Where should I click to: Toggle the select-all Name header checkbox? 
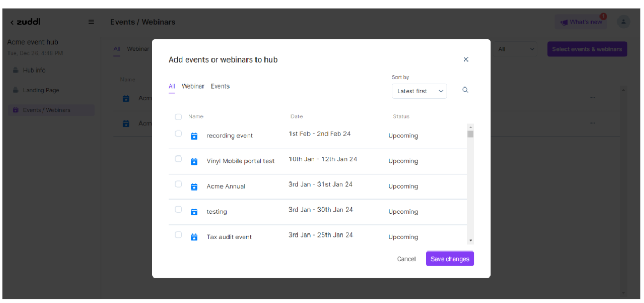click(179, 117)
